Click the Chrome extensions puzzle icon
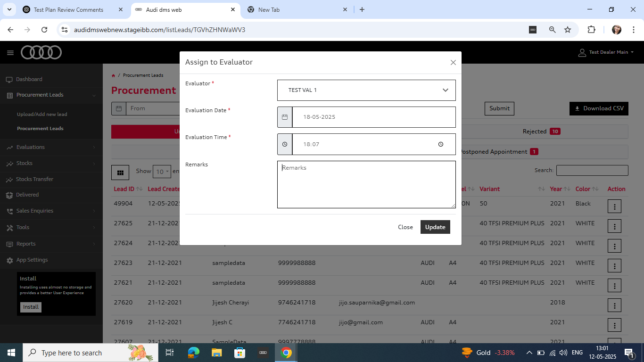The height and width of the screenshot is (362, 644). 591,30
